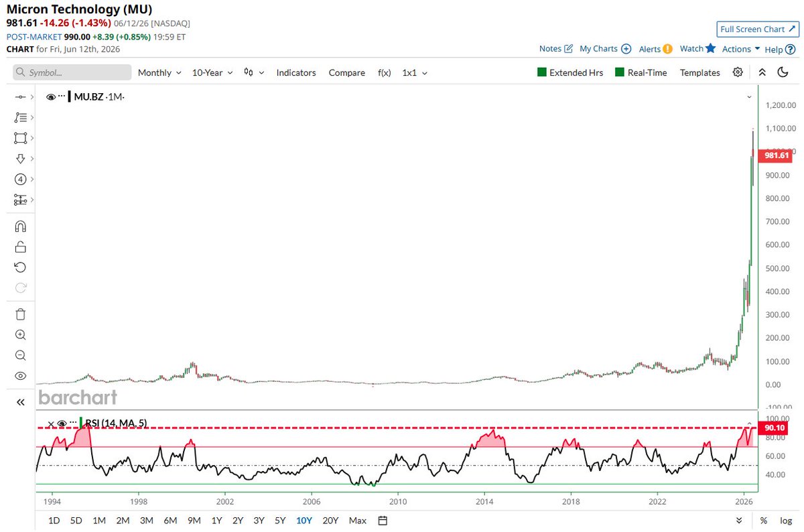This screenshot has height=532, width=804.
Task: Select the 5D time range
Action: pos(77,521)
